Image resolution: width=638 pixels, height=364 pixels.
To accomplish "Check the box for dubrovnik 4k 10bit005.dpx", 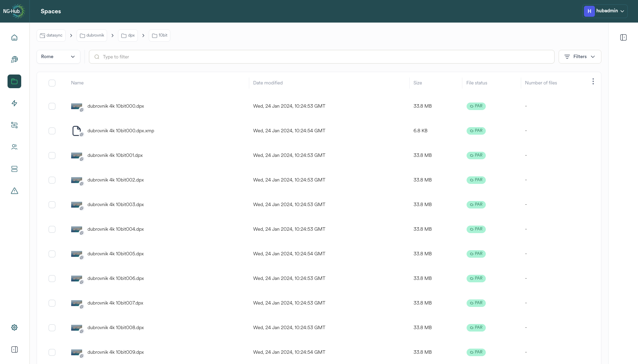I will [x=52, y=254].
